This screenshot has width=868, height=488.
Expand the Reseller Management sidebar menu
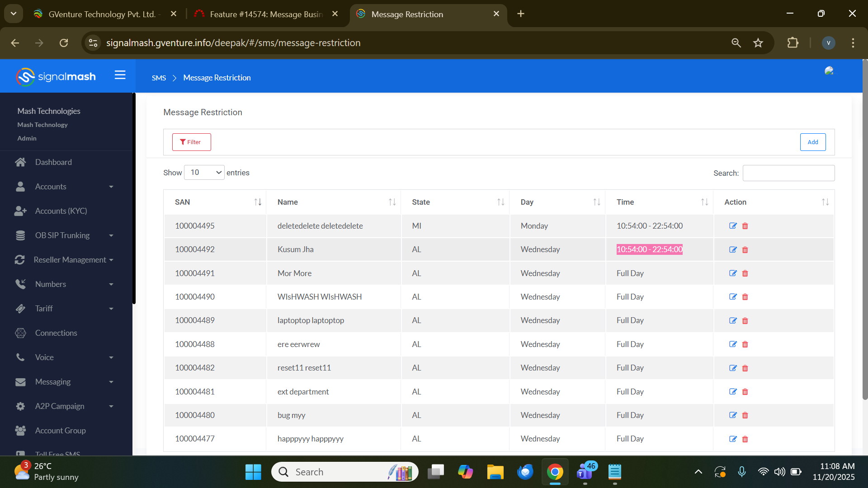pos(70,260)
